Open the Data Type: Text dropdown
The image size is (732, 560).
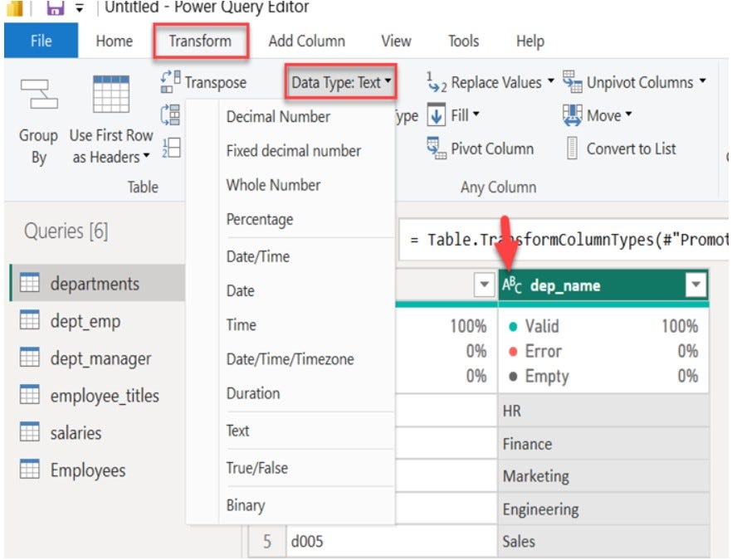click(340, 82)
